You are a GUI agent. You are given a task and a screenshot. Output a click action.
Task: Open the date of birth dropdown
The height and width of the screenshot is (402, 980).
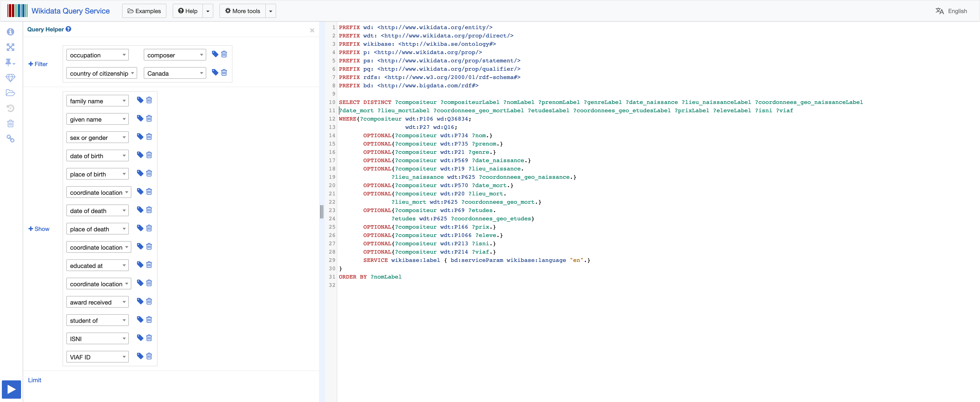(97, 156)
